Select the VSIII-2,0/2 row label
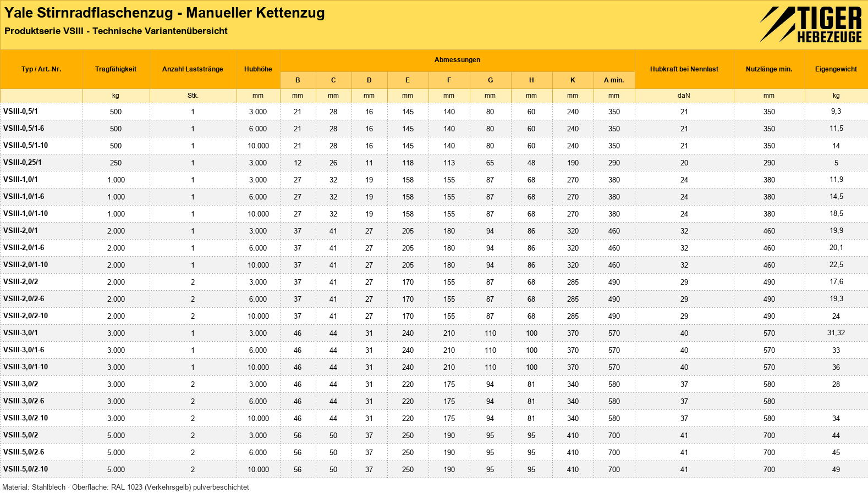Screen dimensions: 868x499 click(x=21, y=282)
